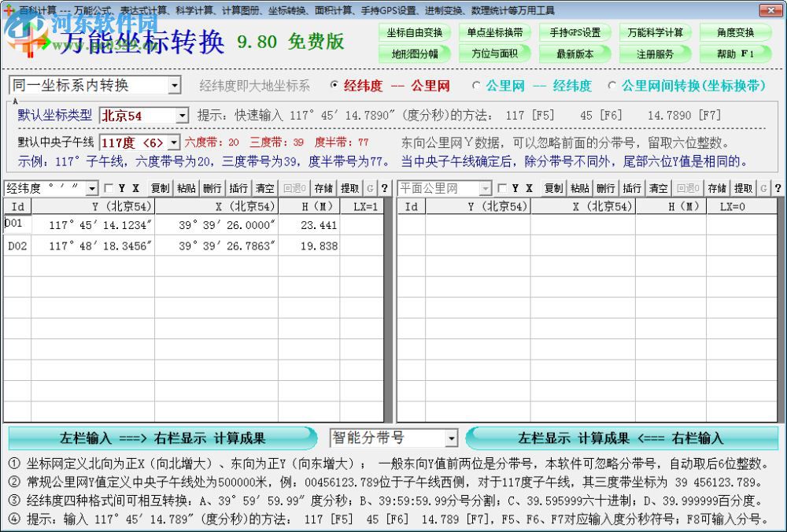
Task: Click the 帮助 F1 help button
Action: coord(734,54)
